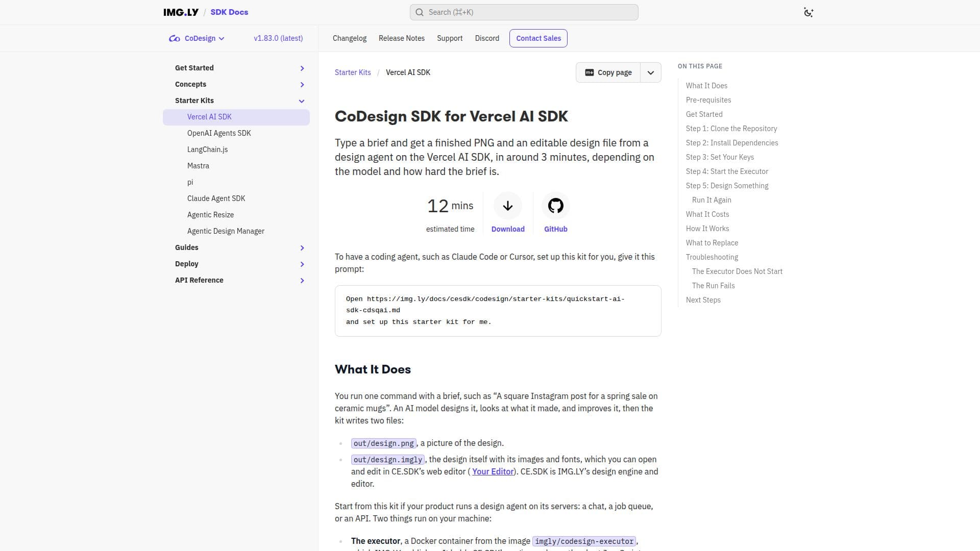Click the Contact Sales button
Image resolution: width=980 pixels, height=551 pixels.
click(538, 38)
